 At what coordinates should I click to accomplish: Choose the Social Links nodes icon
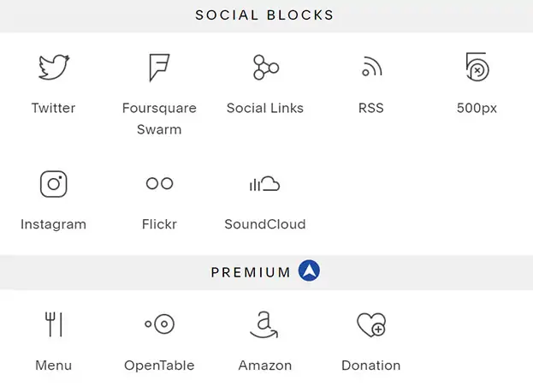[x=265, y=68]
